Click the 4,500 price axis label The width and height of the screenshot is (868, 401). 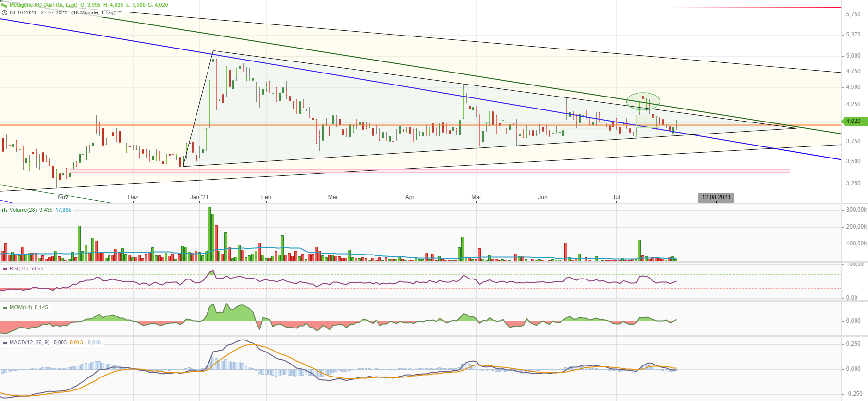click(x=854, y=87)
